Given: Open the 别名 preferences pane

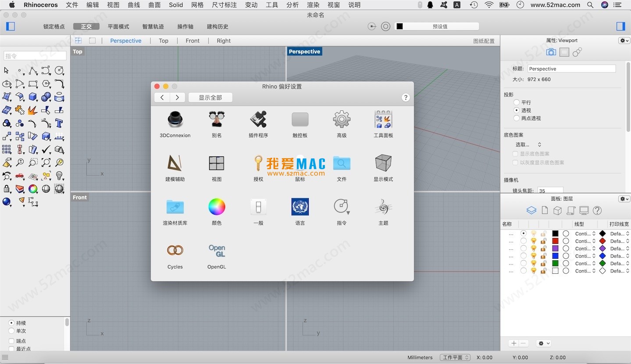Looking at the screenshot, I should tap(217, 124).
